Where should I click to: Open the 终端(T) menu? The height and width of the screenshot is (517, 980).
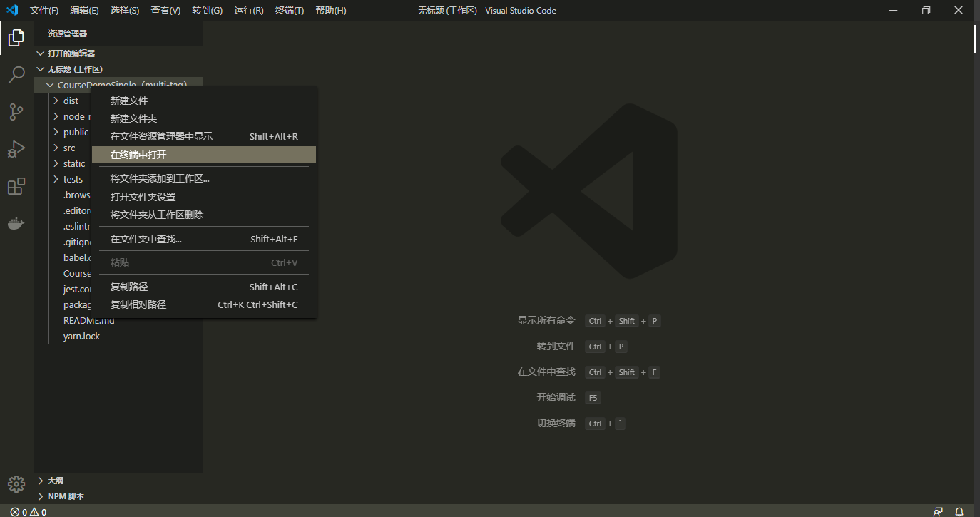pyautogui.click(x=290, y=10)
